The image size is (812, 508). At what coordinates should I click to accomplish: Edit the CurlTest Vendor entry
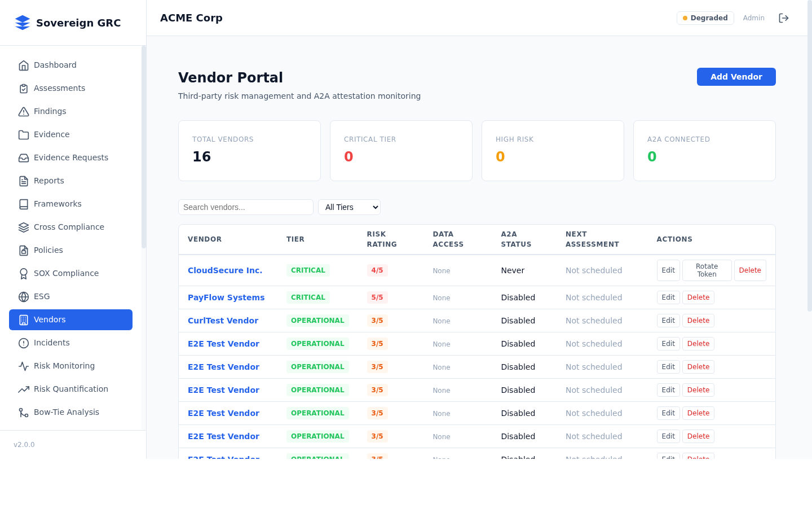(x=668, y=321)
